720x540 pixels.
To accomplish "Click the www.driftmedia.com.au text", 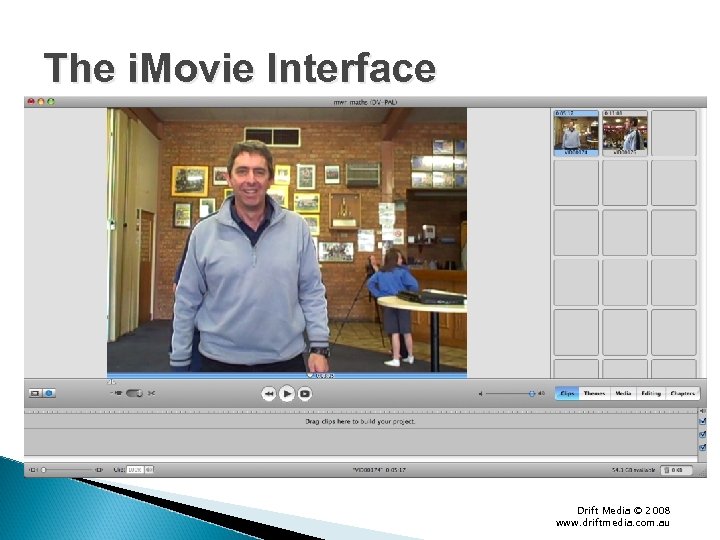I will (613, 523).
